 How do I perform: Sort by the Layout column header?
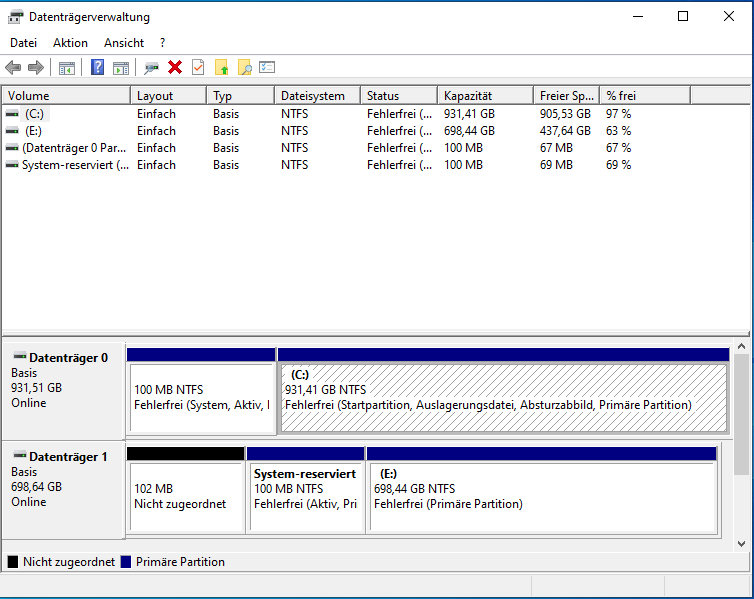pyautogui.click(x=169, y=96)
